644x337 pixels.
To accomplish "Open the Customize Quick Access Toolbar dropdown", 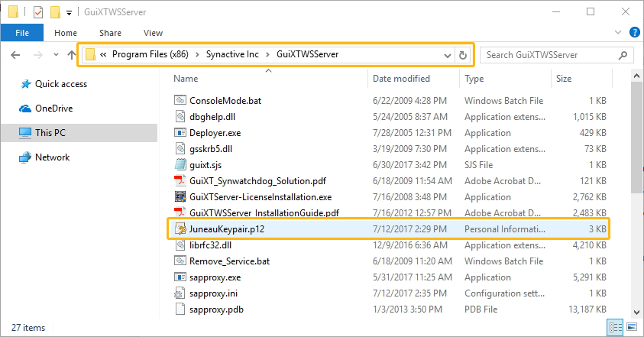I will click(69, 13).
